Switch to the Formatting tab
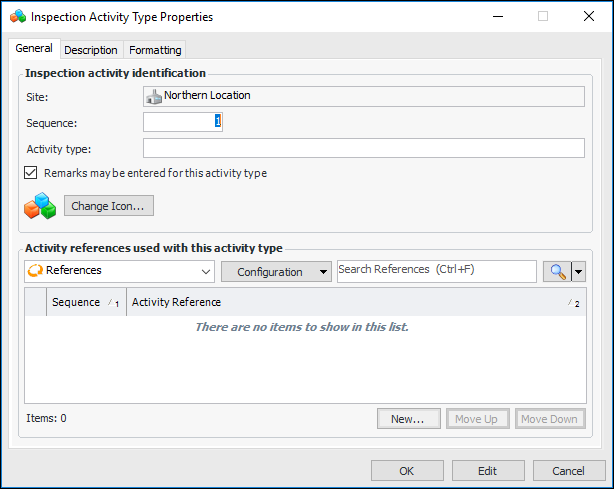 click(x=155, y=50)
